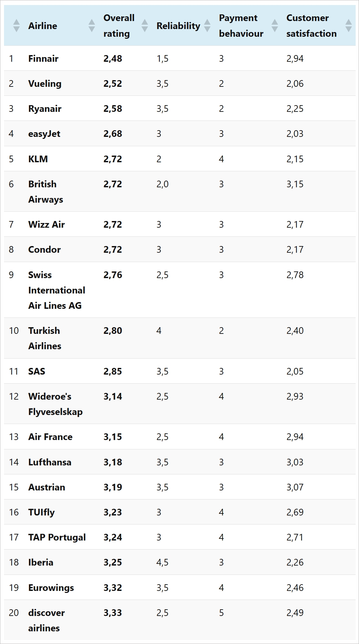This screenshot has width=359, height=644.
Task: Click sort arrows beside Payment behaviour header
Action: [275, 26]
